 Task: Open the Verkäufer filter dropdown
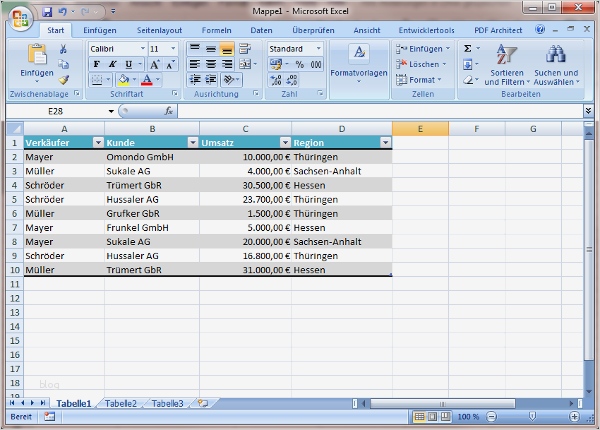(98, 143)
